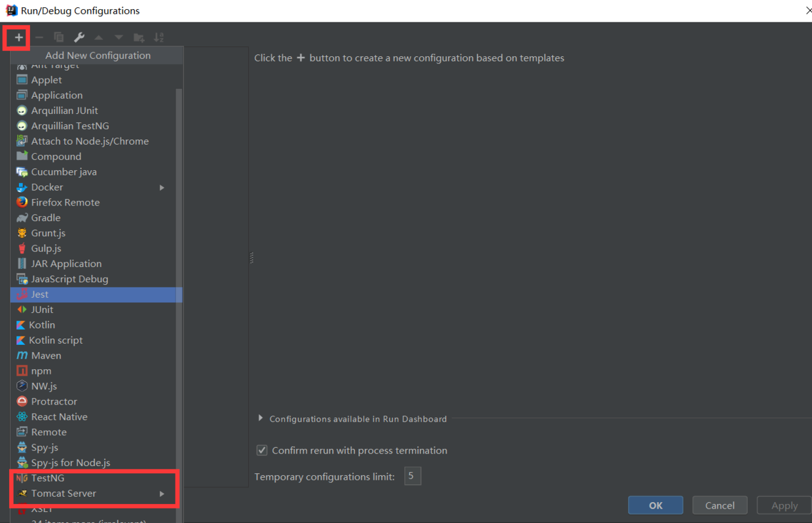This screenshot has width=812, height=523.
Task: Click the Grunt.js icon
Action: [22, 233]
